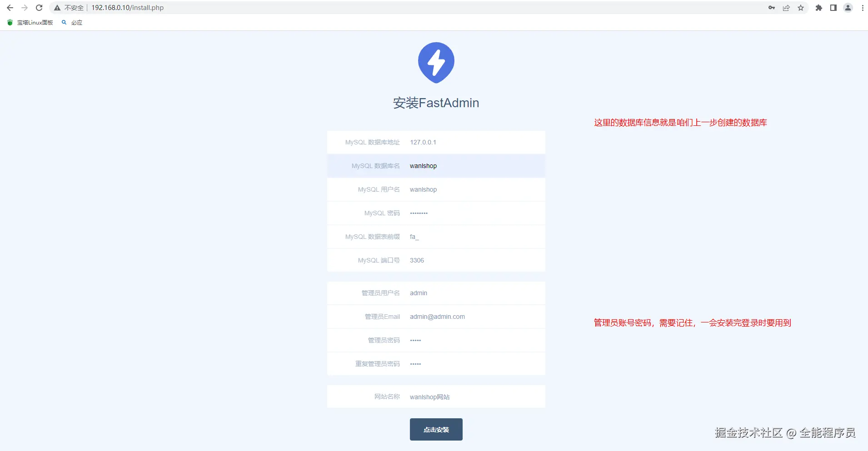Open the 宝塔Linux面板 bookmark
The width and height of the screenshot is (868, 451).
(30, 22)
